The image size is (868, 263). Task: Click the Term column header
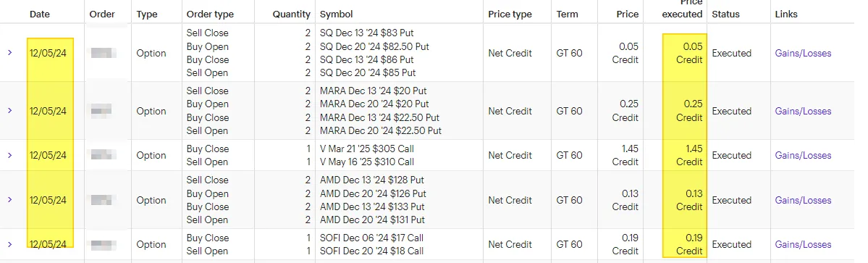(568, 14)
